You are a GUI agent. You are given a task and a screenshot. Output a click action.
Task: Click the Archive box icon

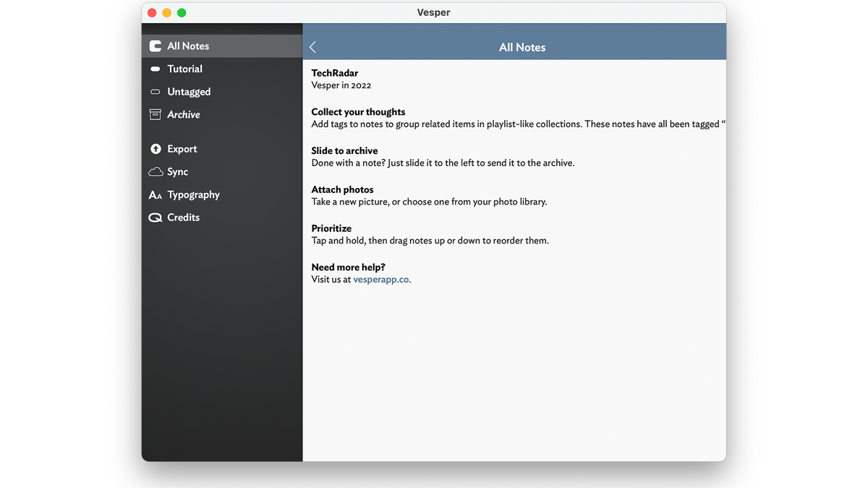(155, 114)
